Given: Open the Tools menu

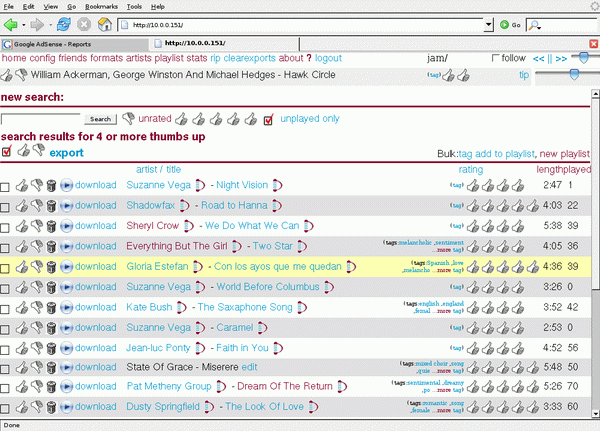Looking at the screenshot, I should (134, 7).
